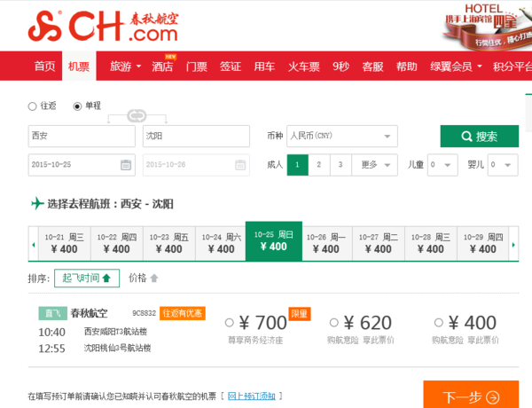Select date 10-28 周三

[431, 244]
